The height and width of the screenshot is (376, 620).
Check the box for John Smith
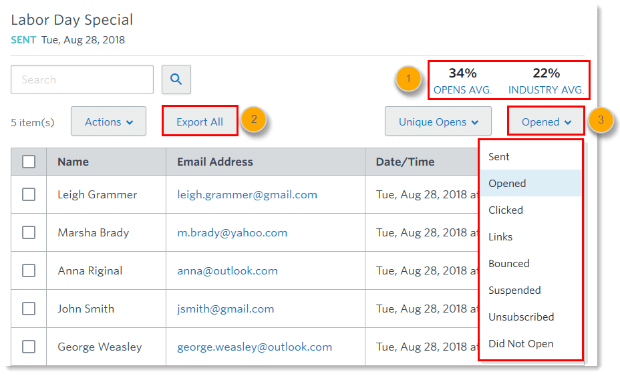(x=28, y=308)
